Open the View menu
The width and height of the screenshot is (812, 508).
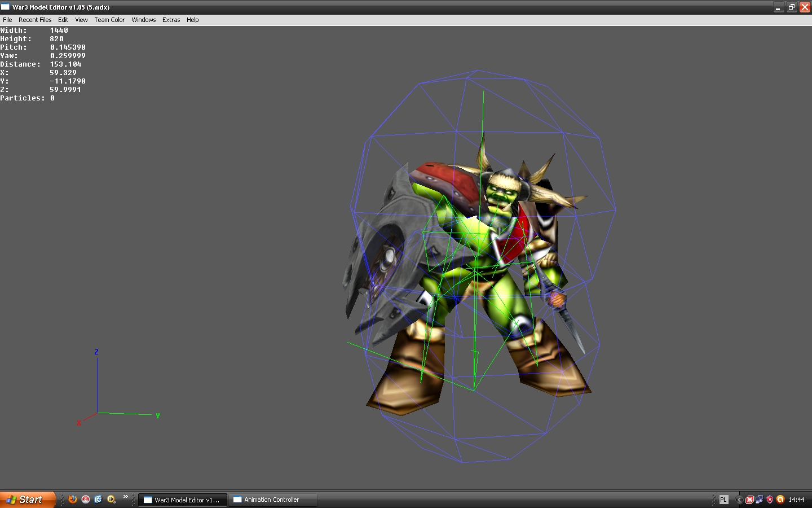pyautogui.click(x=81, y=20)
